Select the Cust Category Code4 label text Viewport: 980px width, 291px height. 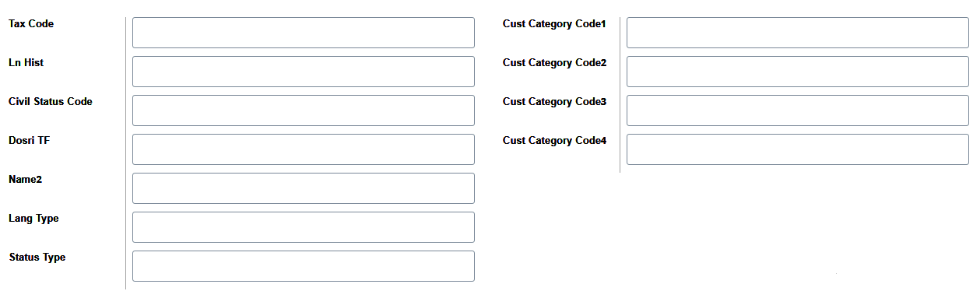pos(554,141)
